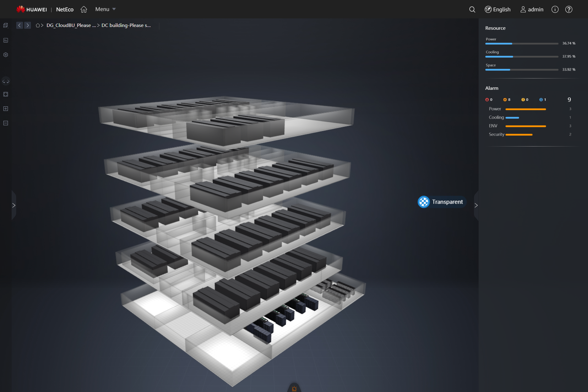Viewport: 588px width, 392px height.
Task: Zoom in using the plus icon
Action: pos(6,108)
